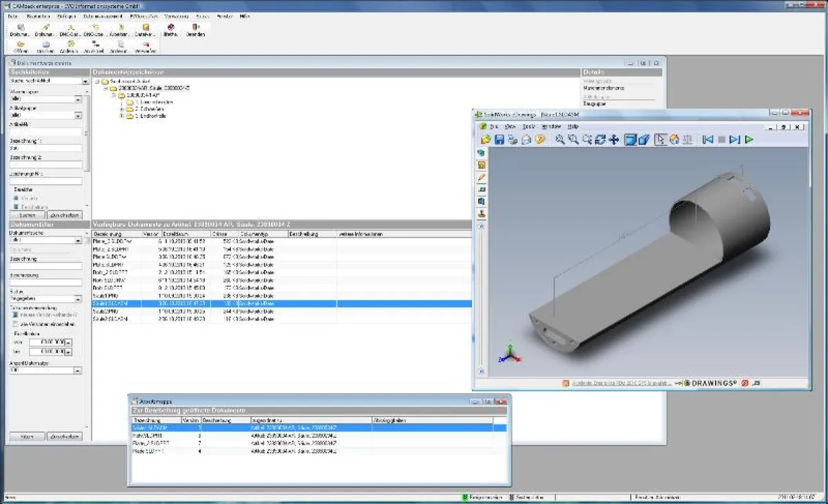Click the Print icon in eDrawings toolbar
This screenshot has width=828, height=504.
(513, 139)
